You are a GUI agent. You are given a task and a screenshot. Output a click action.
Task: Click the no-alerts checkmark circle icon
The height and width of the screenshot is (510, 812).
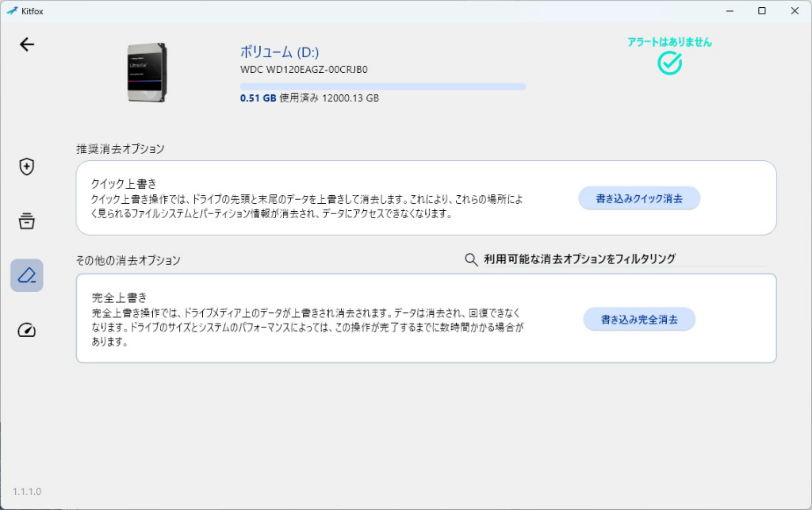(669, 63)
